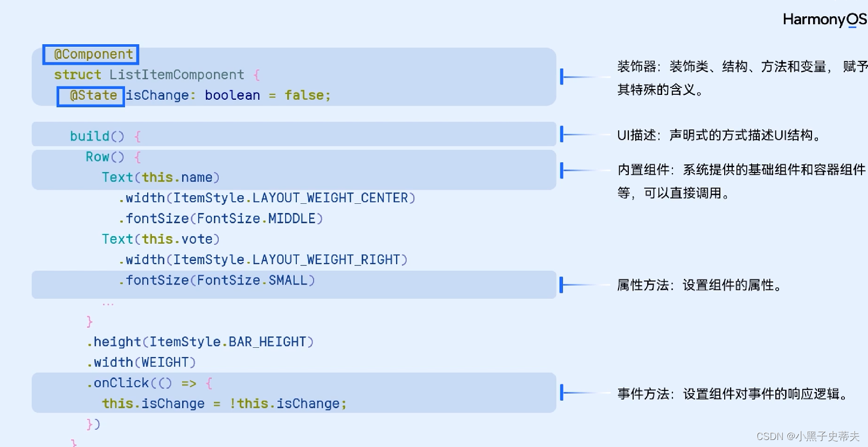Click the 事件方法 annotation text
868x447 pixels.
point(734,394)
